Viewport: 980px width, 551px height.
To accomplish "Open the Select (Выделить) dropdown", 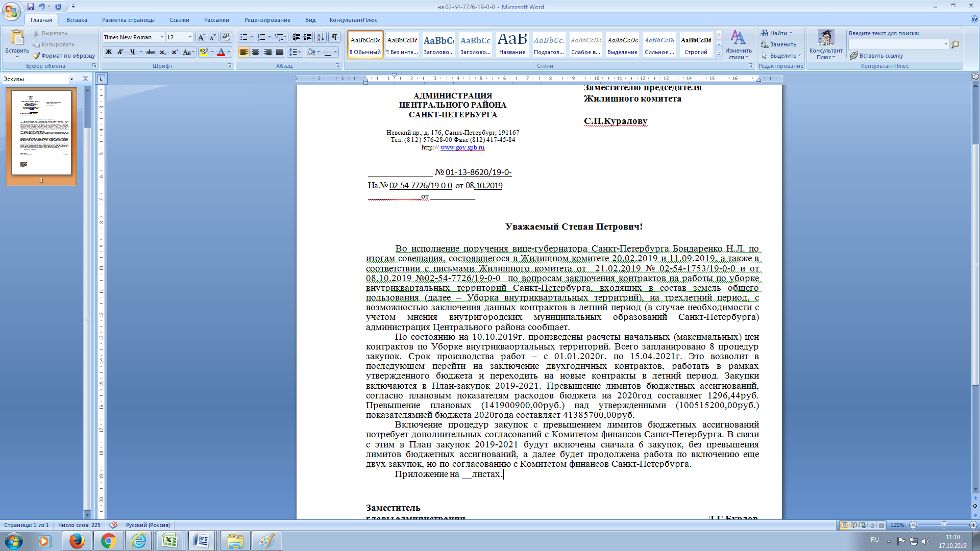I will (x=781, y=56).
